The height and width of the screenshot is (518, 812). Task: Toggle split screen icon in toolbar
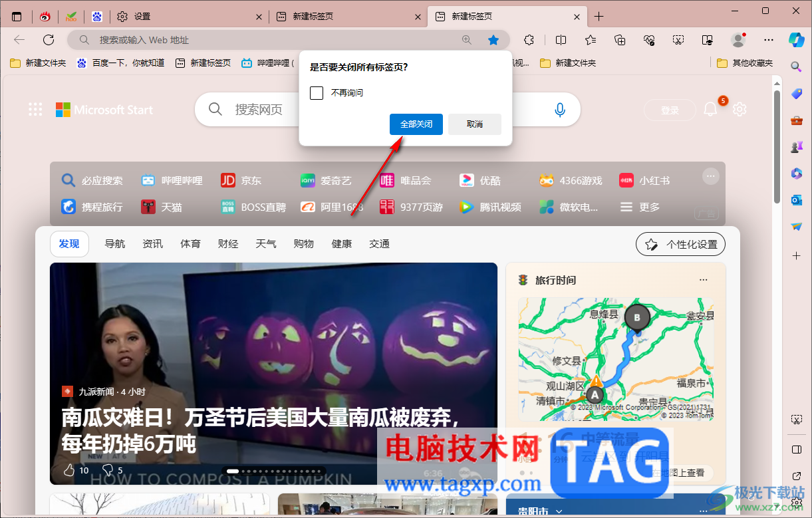coord(561,40)
